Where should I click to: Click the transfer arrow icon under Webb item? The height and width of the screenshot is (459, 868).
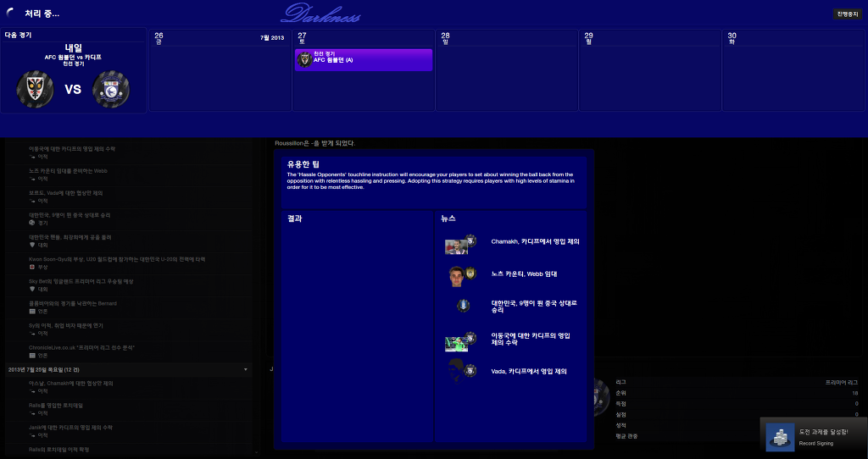pos(32,179)
